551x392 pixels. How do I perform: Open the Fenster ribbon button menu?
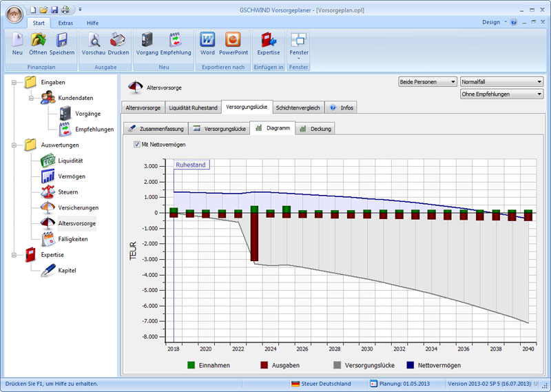tap(298, 44)
